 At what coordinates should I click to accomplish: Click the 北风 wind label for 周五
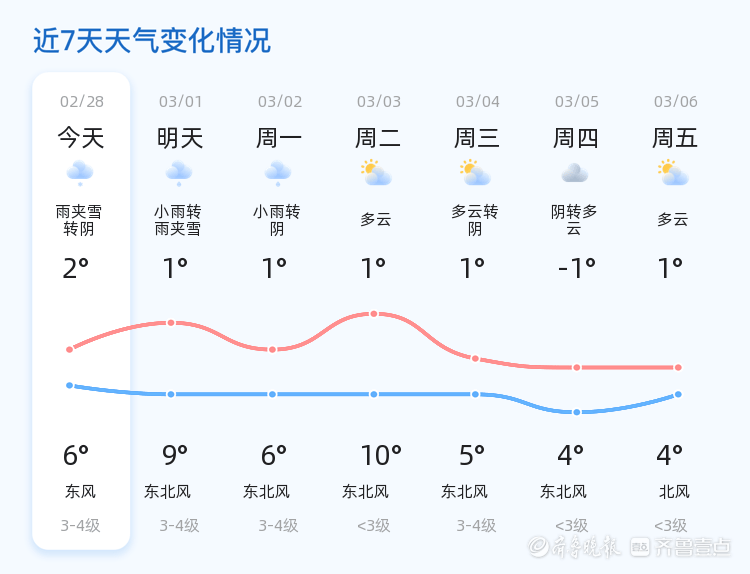[674, 491]
